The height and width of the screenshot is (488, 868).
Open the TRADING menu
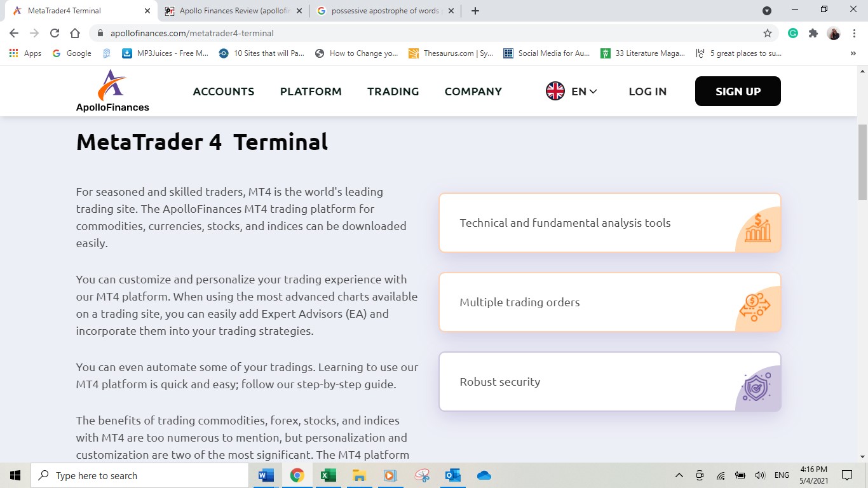393,91
